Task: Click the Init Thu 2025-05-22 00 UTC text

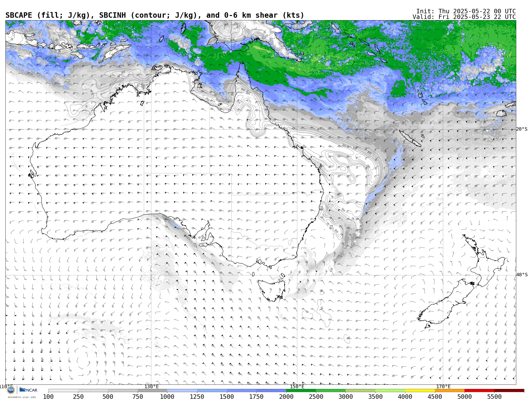Action: (x=466, y=11)
